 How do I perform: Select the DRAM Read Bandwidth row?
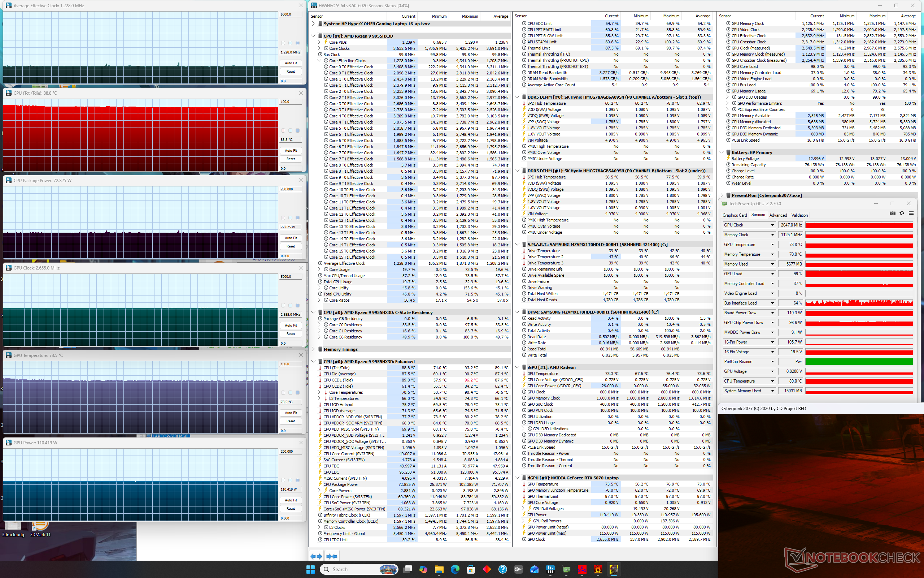(614, 73)
